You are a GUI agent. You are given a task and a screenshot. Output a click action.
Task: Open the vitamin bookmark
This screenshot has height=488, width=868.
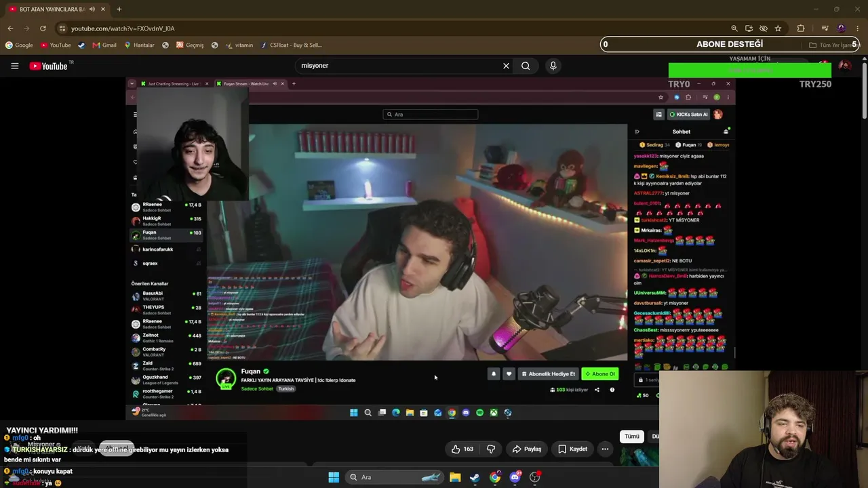point(239,45)
